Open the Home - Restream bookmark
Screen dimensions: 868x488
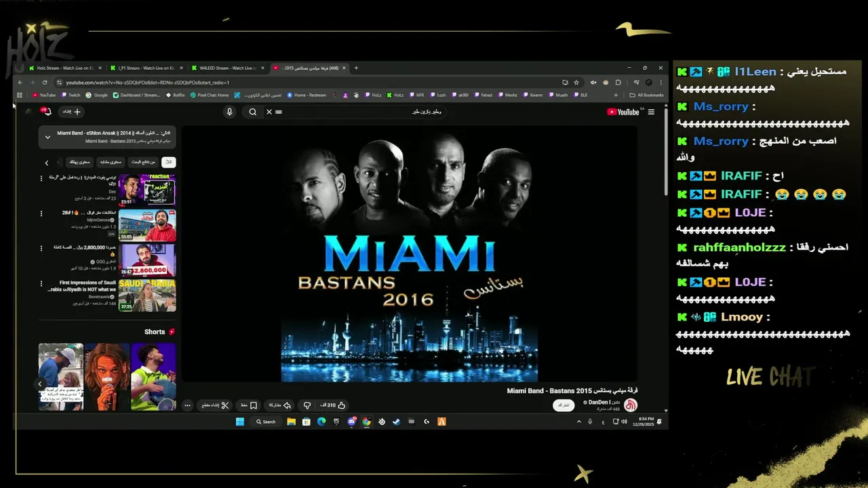[307, 95]
